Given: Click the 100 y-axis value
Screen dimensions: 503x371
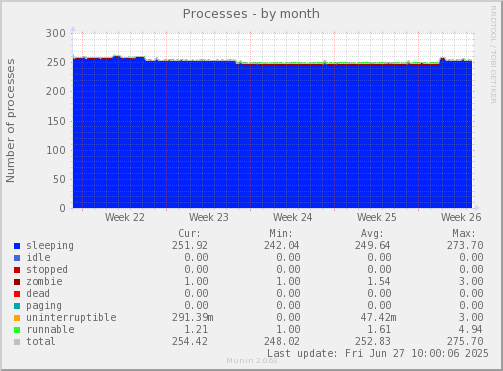Looking at the screenshot, I should click(56, 150).
